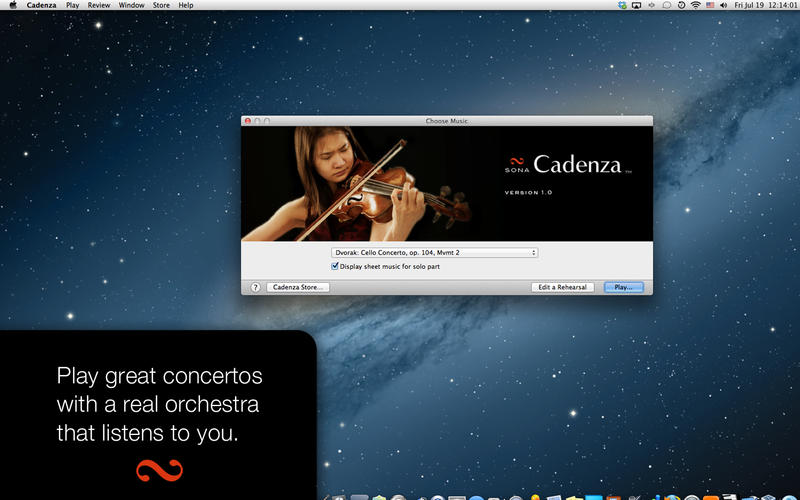Close the Choose Music window
This screenshot has width=800, height=500.
pyautogui.click(x=248, y=121)
